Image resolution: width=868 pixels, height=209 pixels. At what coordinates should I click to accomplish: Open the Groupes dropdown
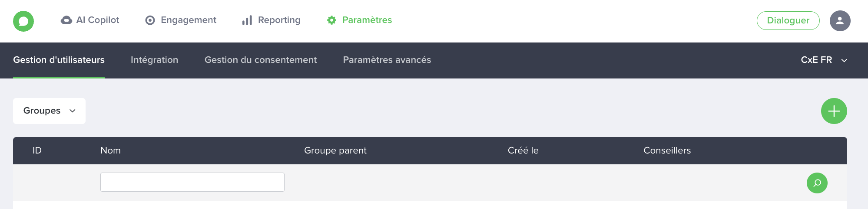tap(49, 111)
